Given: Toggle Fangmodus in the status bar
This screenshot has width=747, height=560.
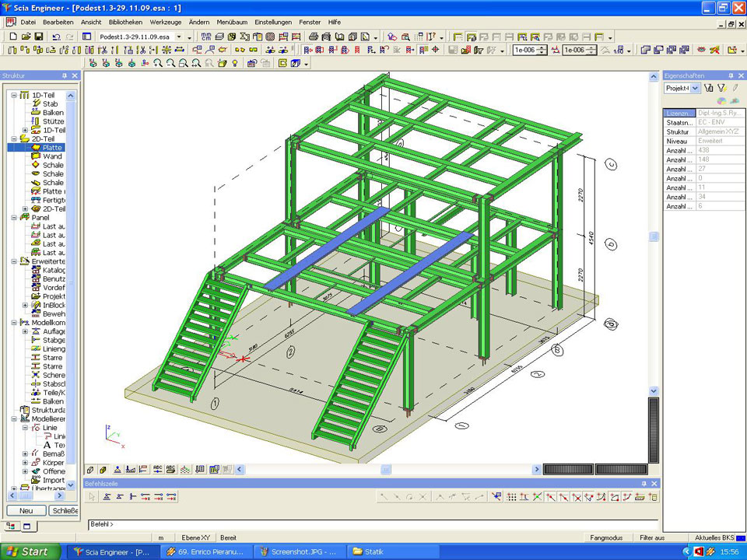Looking at the screenshot, I should (x=605, y=537).
